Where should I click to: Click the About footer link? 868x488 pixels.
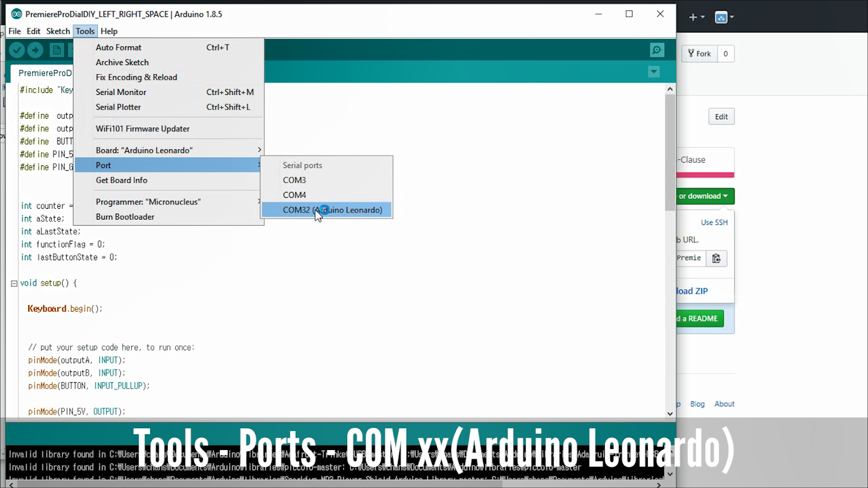click(x=724, y=404)
